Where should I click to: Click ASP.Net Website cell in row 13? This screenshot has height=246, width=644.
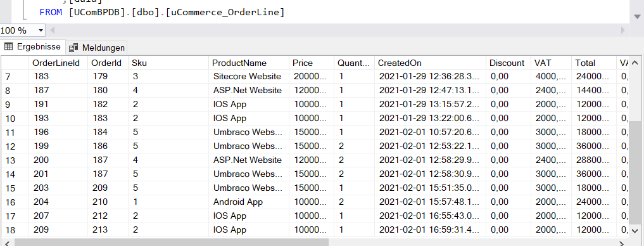click(x=249, y=160)
